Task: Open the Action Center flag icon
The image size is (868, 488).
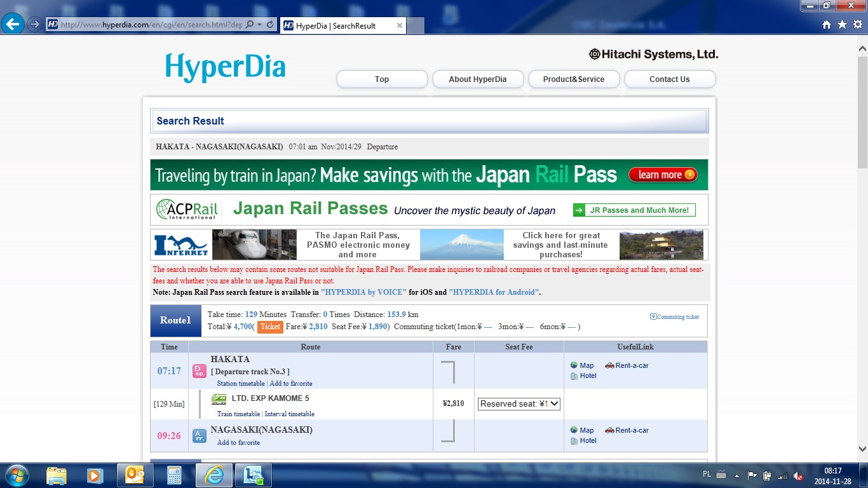Action: 752,475
